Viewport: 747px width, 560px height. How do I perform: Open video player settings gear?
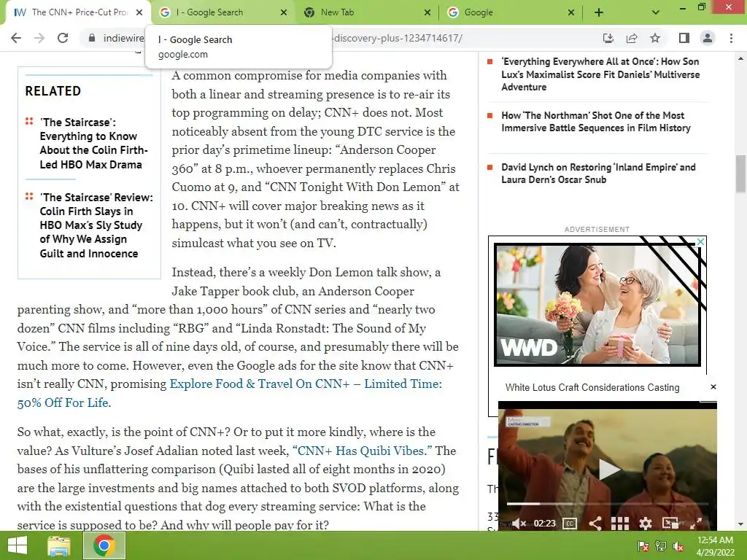(x=646, y=524)
